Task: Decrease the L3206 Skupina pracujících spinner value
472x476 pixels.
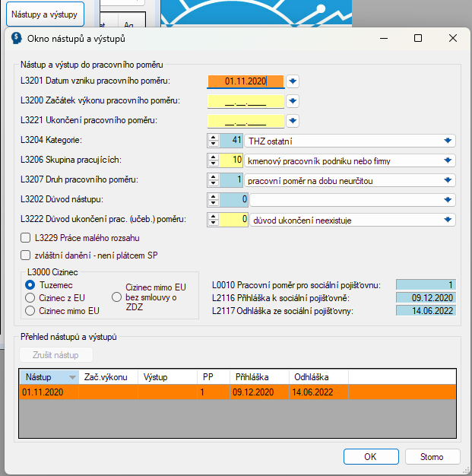Action: click(214, 163)
